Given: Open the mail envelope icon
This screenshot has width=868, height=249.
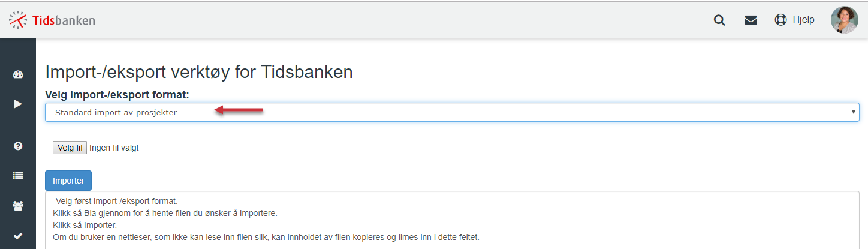Looking at the screenshot, I should (751, 20).
